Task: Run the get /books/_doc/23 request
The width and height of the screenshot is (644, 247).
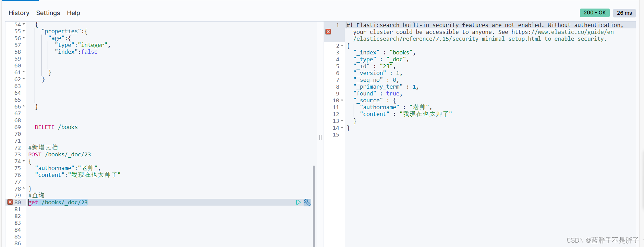Action: [298, 202]
